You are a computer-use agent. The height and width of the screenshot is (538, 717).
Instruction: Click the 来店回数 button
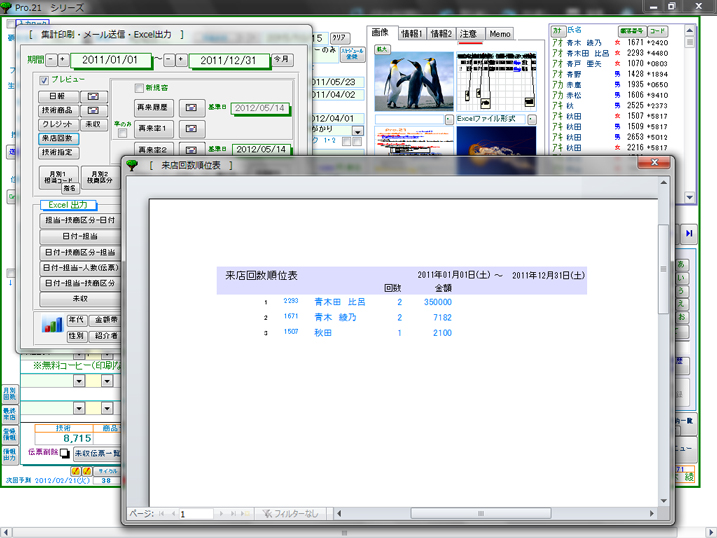[x=58, y=138]
